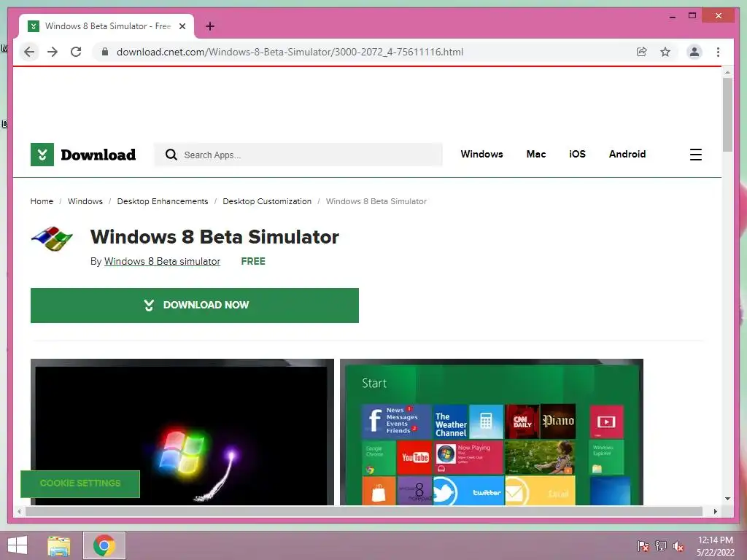747x560 pixels.
Task: Open the Mac category in header
Action: (x=536, y=155)
